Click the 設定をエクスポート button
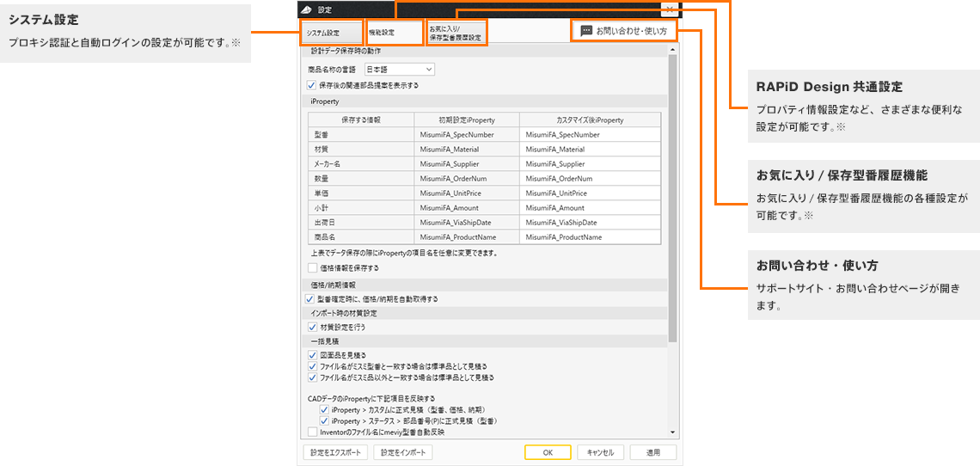Screen dimensions: 980x466 pyautogui.click(x=335, y=452)
